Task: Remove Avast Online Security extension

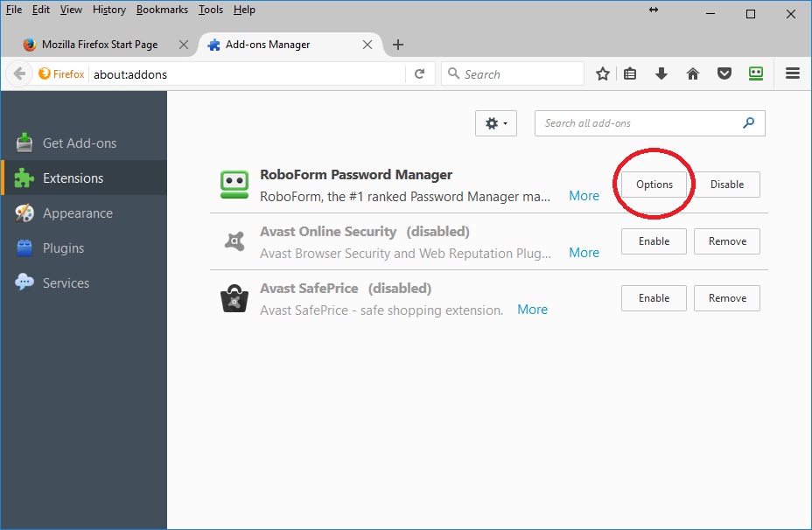Action: pos(726,241)
